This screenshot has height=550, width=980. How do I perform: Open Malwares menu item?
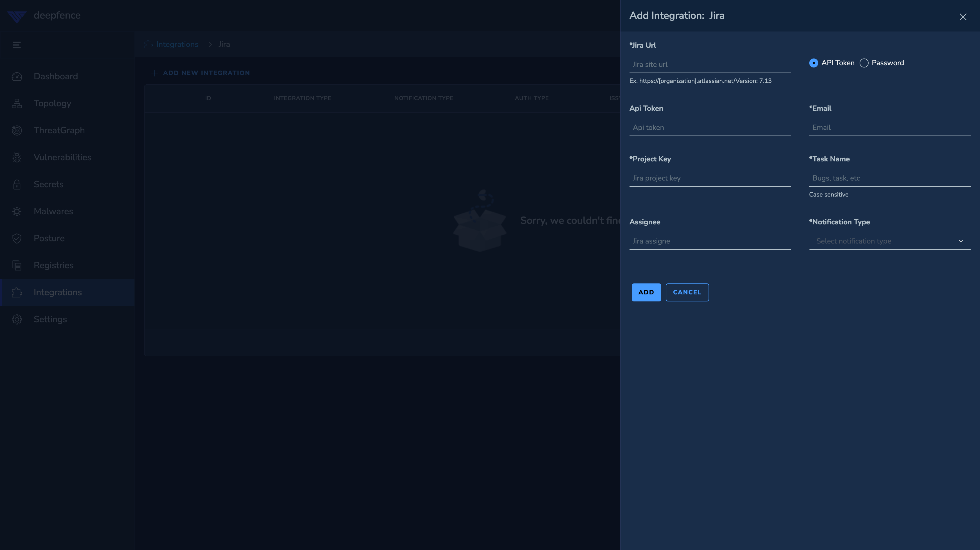67,211
